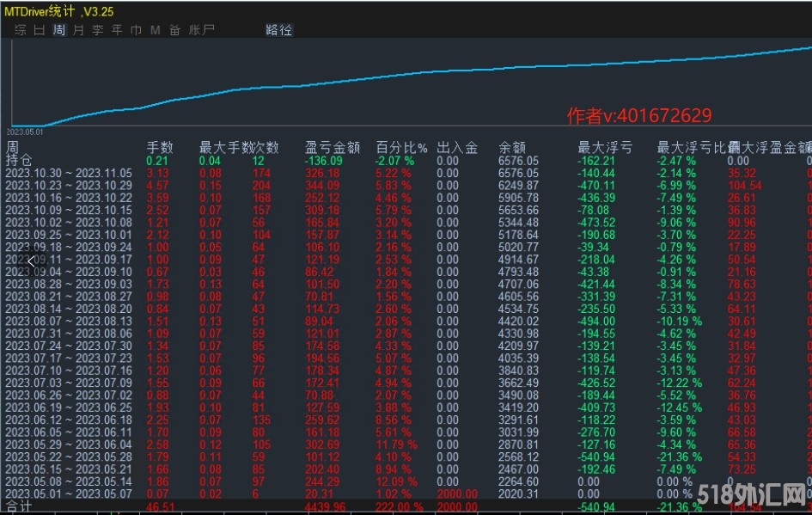Select row 2023.08.28 ~ 2023.09.03

[x=69, y=284]
